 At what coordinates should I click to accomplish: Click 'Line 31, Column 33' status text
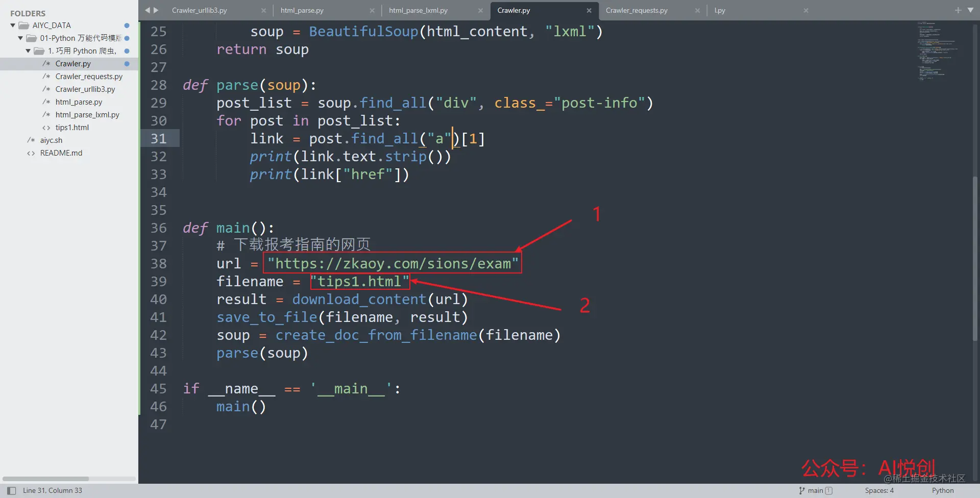tap(52, 491)
